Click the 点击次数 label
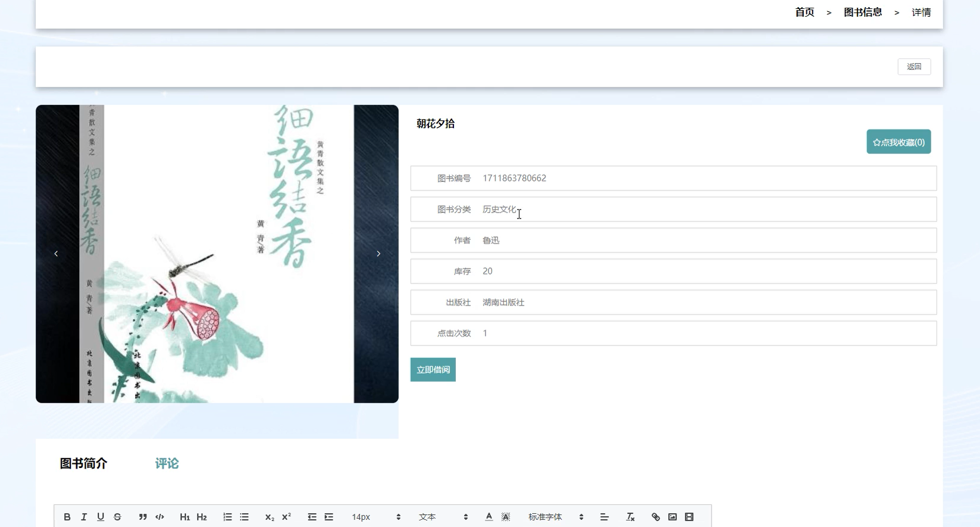The width and height of the screenshot is (980, 527). [454, 333]
